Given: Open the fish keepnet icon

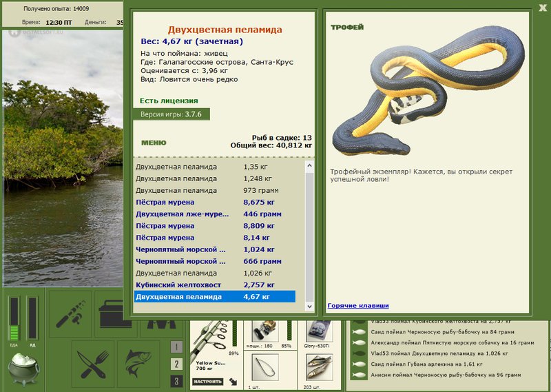Looking at the screenshot, I should pos(138,364).
